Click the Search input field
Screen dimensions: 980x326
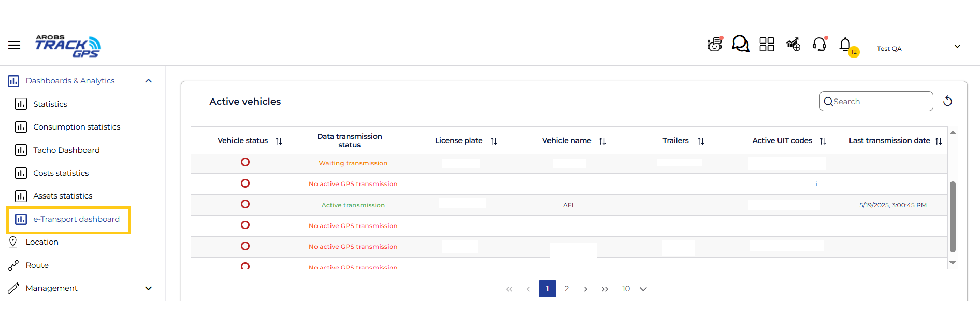click(x=881, y=102)
